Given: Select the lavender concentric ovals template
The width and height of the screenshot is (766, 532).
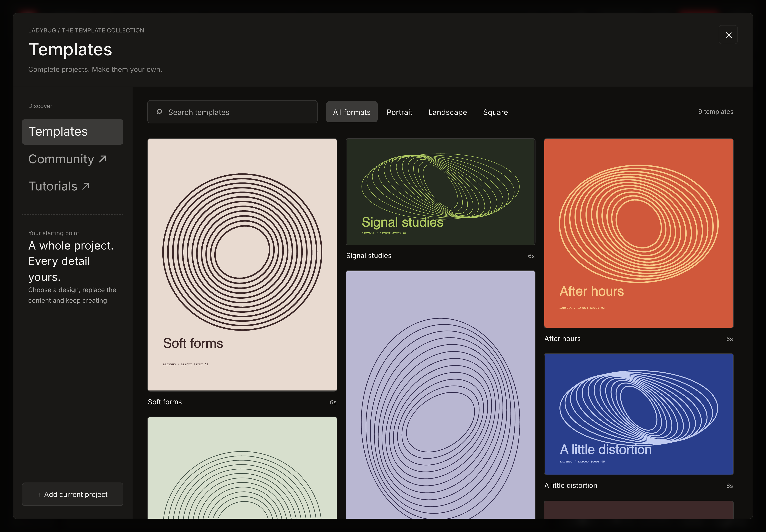Looking at the screenshot, I should pyautogui.click(x=440, y=395).
